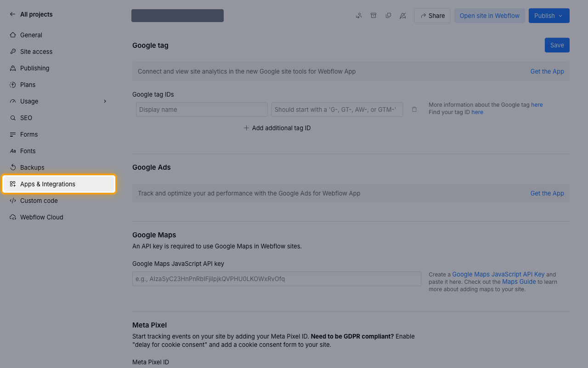This screenshot has height=368, width=588.
Task: Click Open site in Webflow
Action: [x=489, y=16]
